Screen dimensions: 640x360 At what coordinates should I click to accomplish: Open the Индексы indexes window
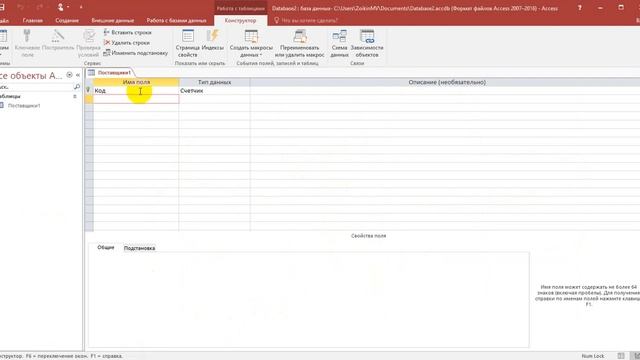[213, 41]
